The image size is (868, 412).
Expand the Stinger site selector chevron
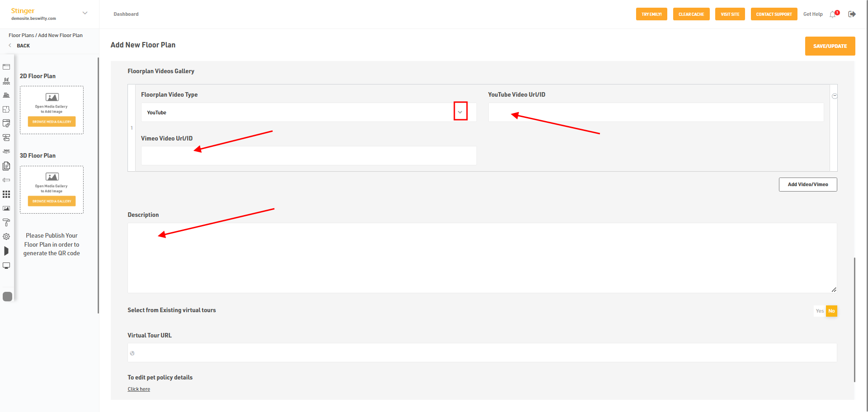coord(85,13)
